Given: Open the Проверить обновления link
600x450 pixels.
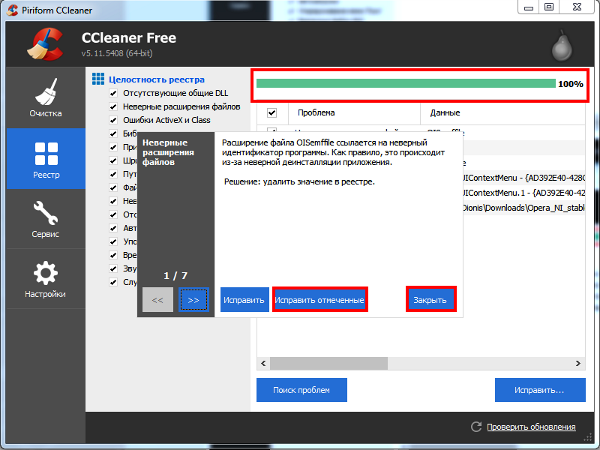Looking at the screenshot, I should tap(531, 427).
